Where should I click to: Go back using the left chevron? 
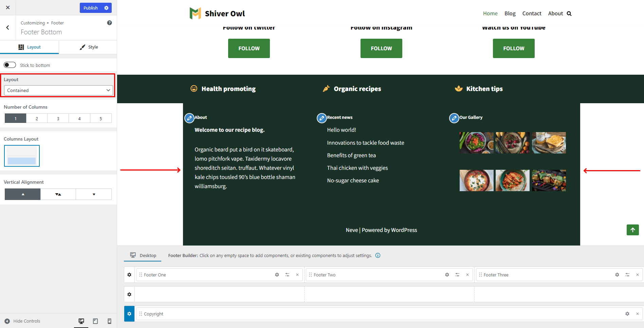click(7, 28)
